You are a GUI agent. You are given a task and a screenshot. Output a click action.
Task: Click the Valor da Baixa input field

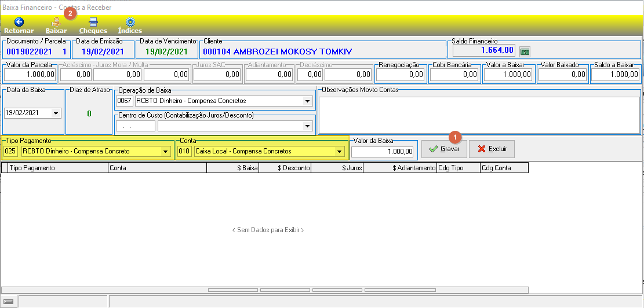click(x=383, y=152)
